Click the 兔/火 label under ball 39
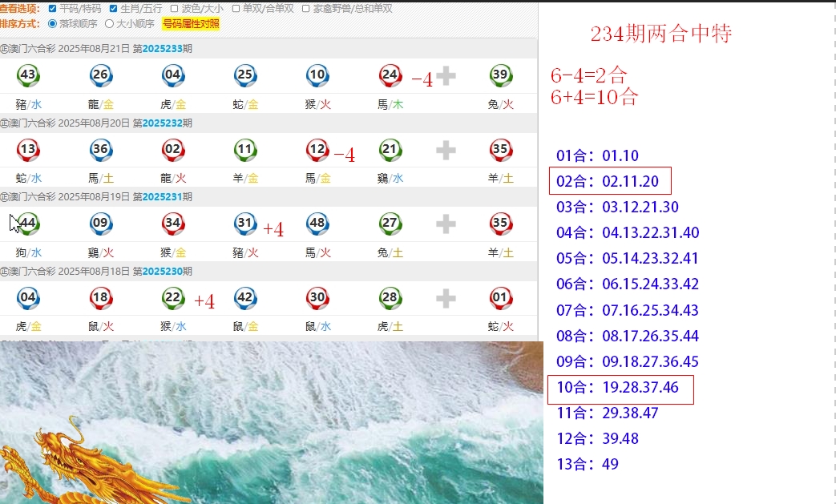Image resolution: width=836 pixels, height=504 pixels. click(x=501, y=104)
